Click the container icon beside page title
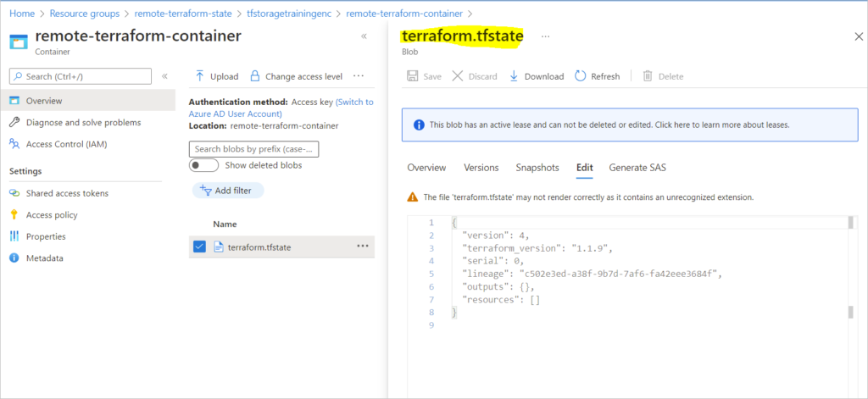The image size is (868, 399). 19,42
